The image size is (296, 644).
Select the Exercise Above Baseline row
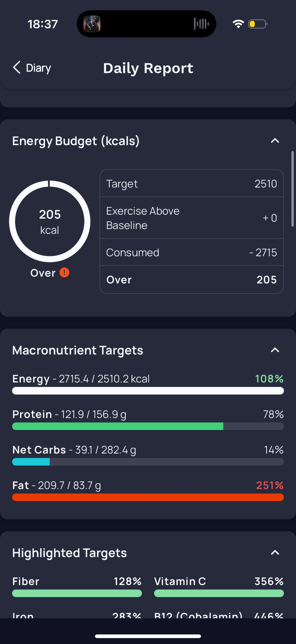pos(192,218)
